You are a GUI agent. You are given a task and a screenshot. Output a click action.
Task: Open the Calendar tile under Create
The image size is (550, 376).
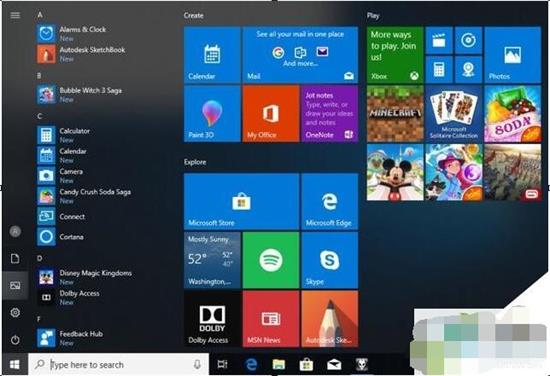click(x=212, y=55)
